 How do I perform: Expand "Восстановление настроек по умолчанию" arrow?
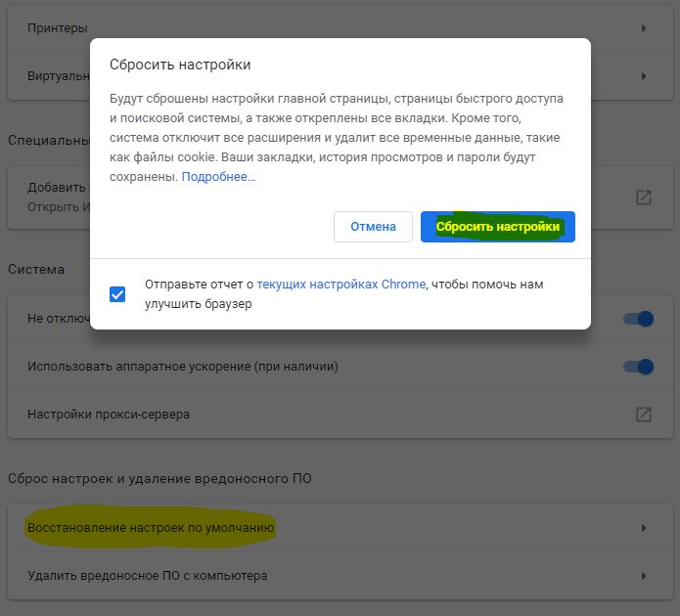click(x=644, y=528)
